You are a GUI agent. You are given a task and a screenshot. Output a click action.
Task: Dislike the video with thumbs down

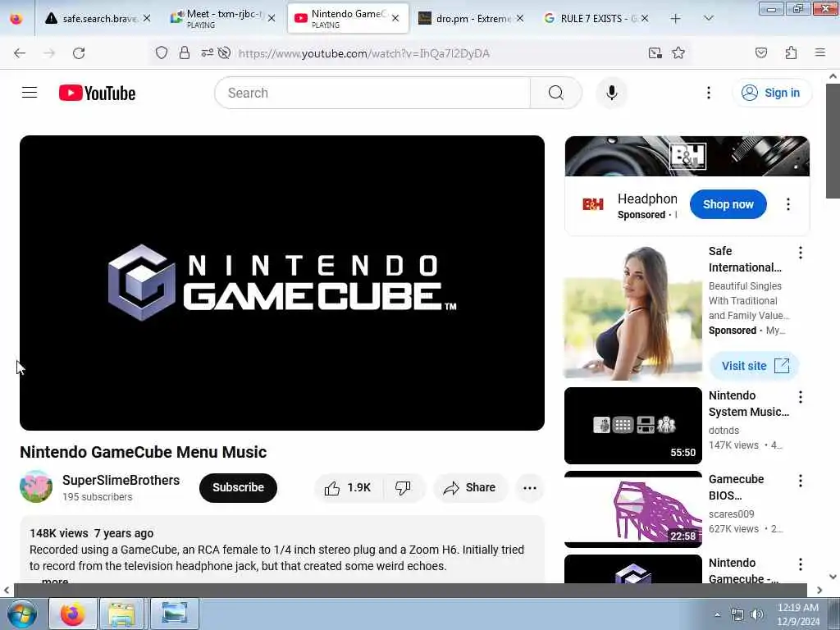tap(403, 487)
